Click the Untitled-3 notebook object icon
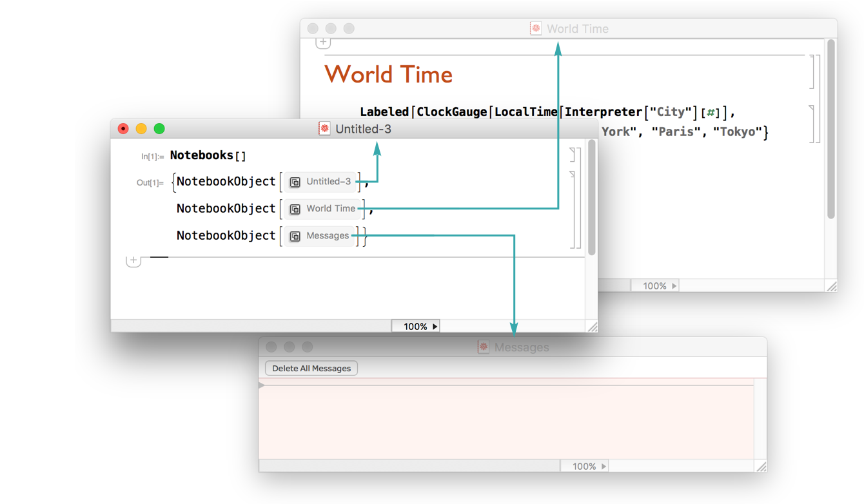Screen dimensions: 864x504 pos(295,182)
